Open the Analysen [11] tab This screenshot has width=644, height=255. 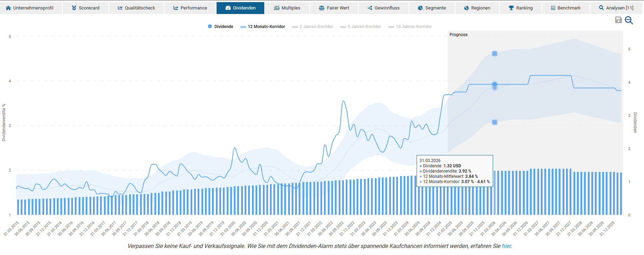616,8
